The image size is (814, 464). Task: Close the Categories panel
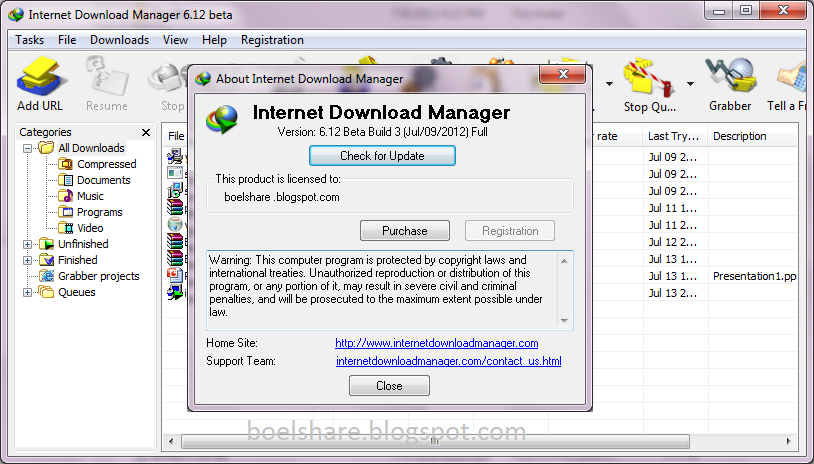coord(146,132)
